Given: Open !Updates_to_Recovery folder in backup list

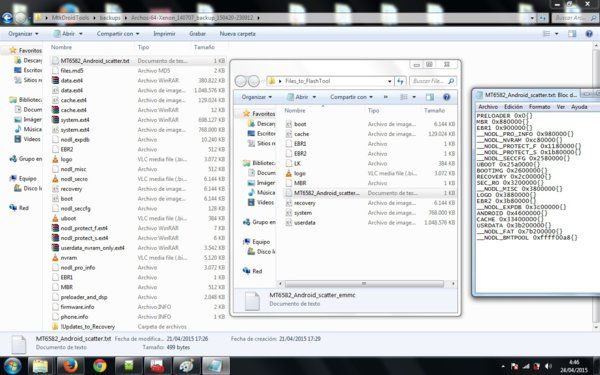Looking at the screenshot, I should tap(88, 327).
